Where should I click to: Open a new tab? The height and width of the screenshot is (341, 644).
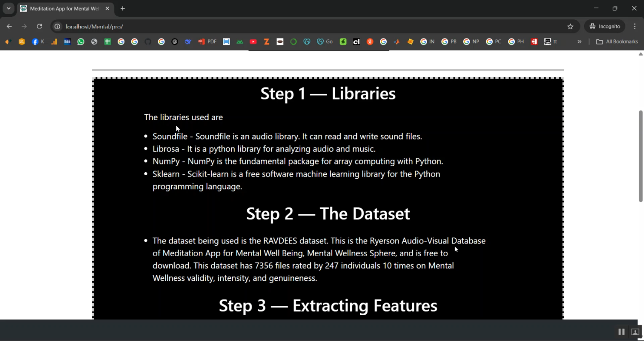click(x=123, y=9)
